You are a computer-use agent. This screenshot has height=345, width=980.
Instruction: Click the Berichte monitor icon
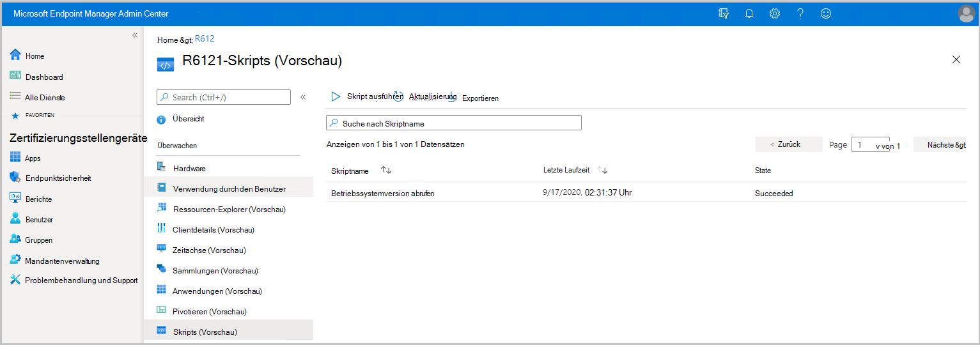16,199
